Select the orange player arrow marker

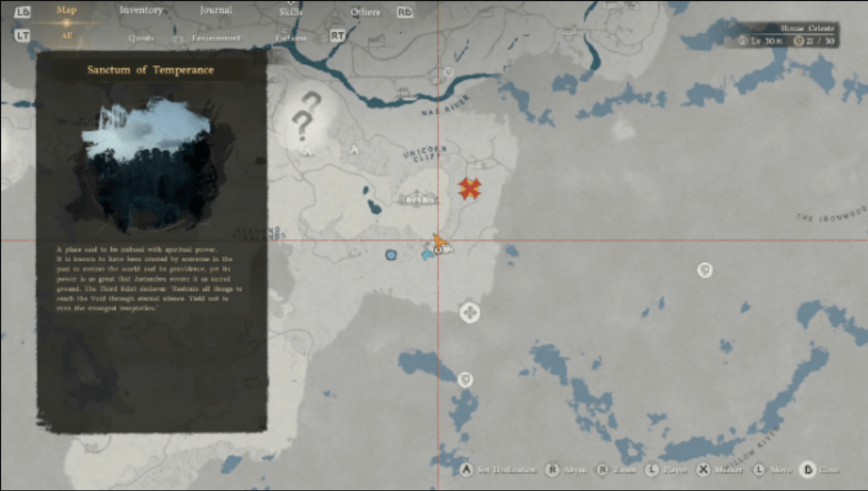pos(439,243)
